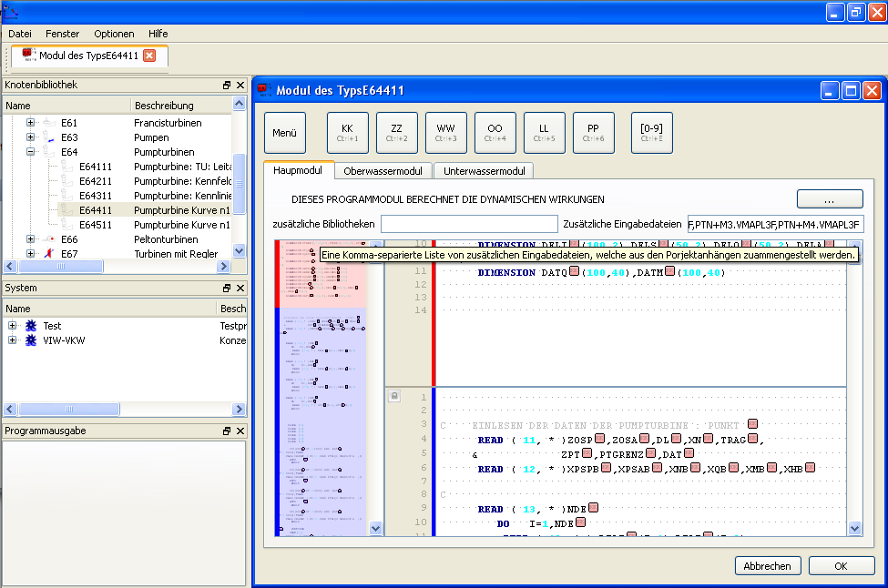
Task: Select the LL toolbar button
Action: click(x=544, y=132)
